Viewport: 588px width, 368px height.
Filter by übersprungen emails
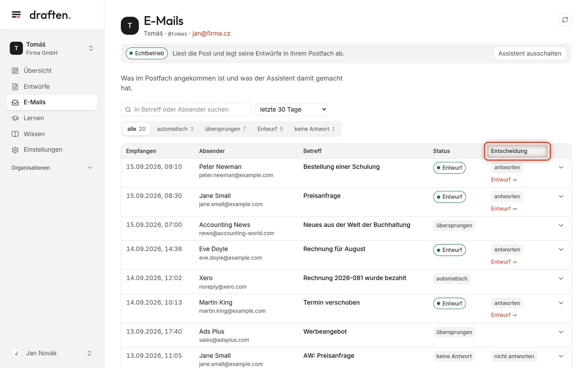(x=225, y=129)
